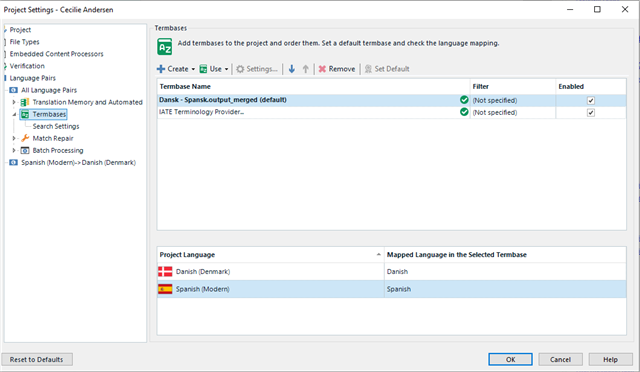Expand the Match Repair node
Screen dimensions: 640x372
(x=14, y=138)
